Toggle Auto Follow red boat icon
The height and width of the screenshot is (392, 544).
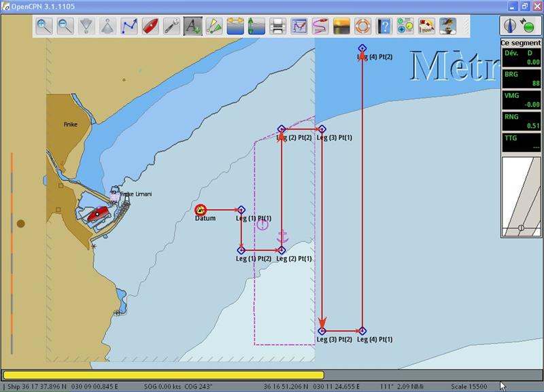tap(150, 26)
